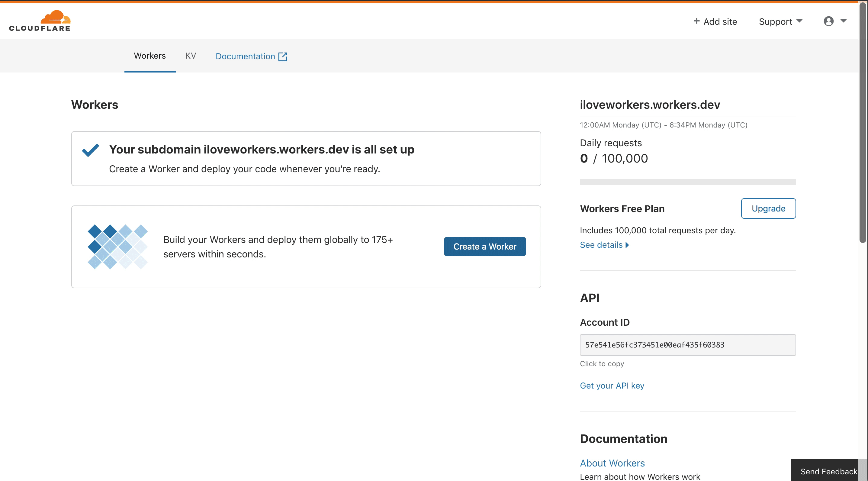
Task: Open the About Workers documentation link
Action: point(612,463)
